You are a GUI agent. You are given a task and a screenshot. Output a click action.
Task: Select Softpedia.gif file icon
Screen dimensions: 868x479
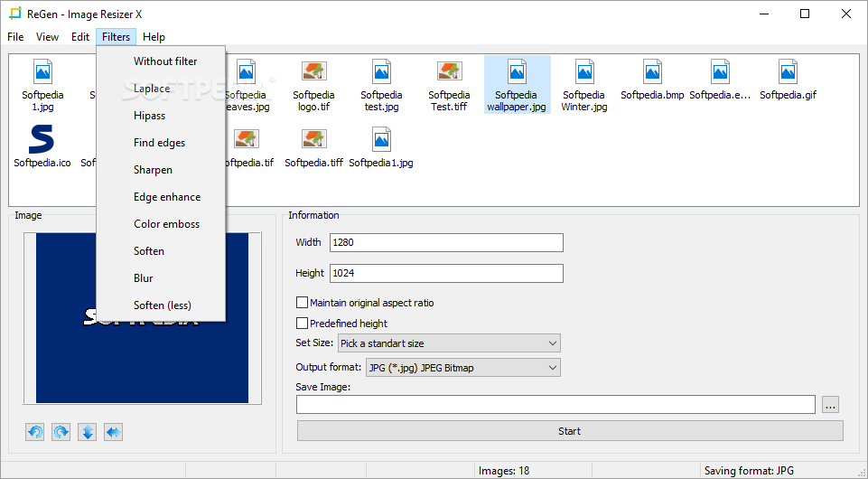point(788,72)
